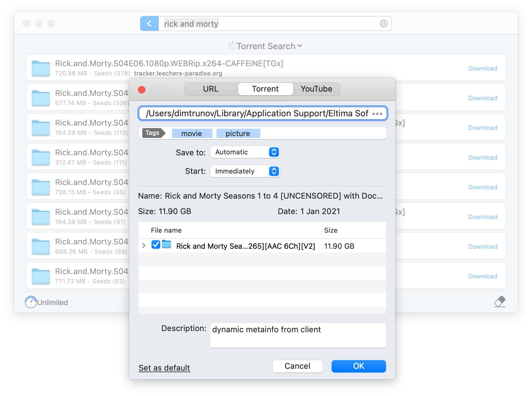This screenshot has height=396, width=532.
Task: Click folder icon of 312.47 MB result
Action: 41,157
